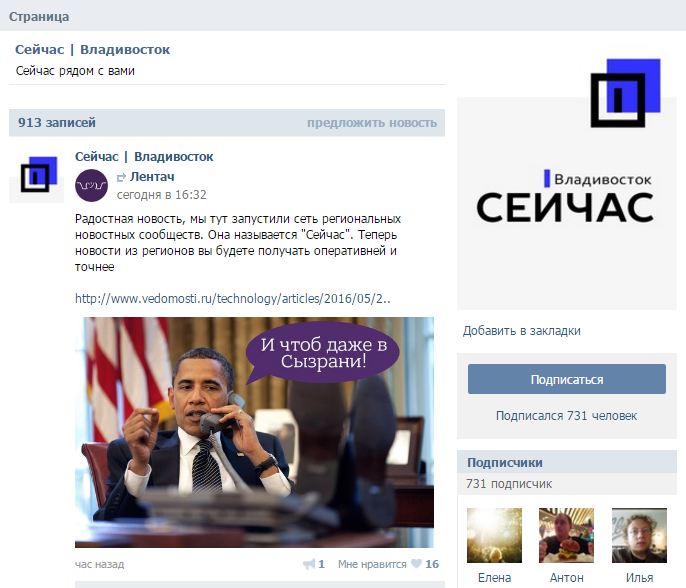
Task: Click предложить новость link
Action: pyautogui.click(x=372, y=123)
